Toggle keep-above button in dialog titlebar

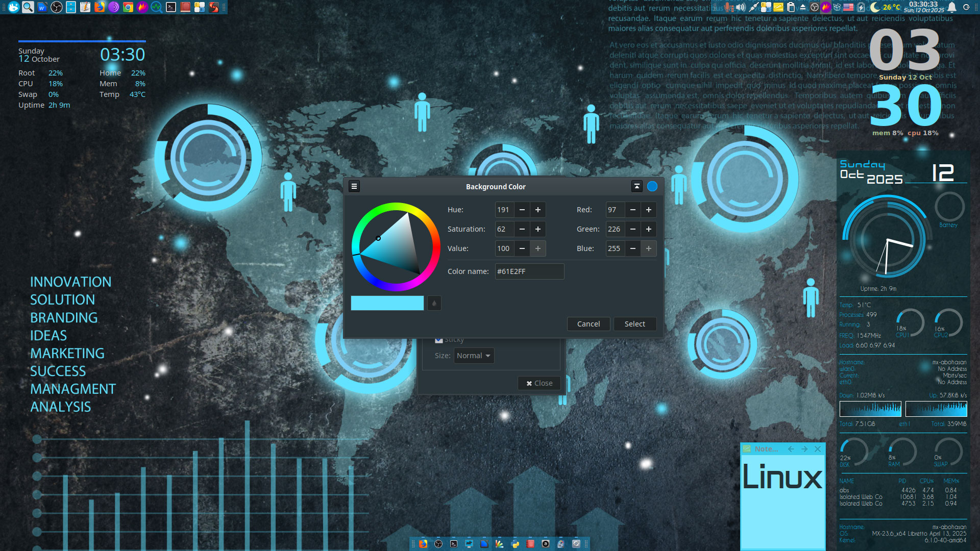636,187
